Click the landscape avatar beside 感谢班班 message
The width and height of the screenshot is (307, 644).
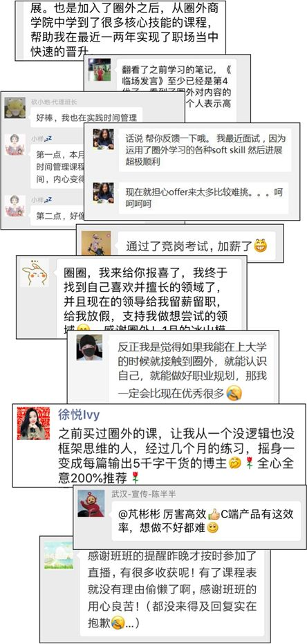pyautogui.click(x=59, y=555)
